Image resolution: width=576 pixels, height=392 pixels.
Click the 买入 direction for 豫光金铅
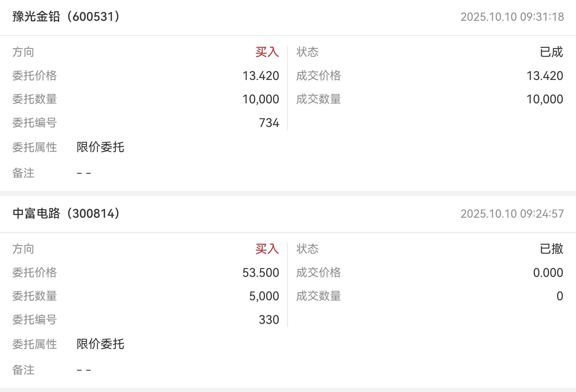pyautogui.click(x=267, y=52)
